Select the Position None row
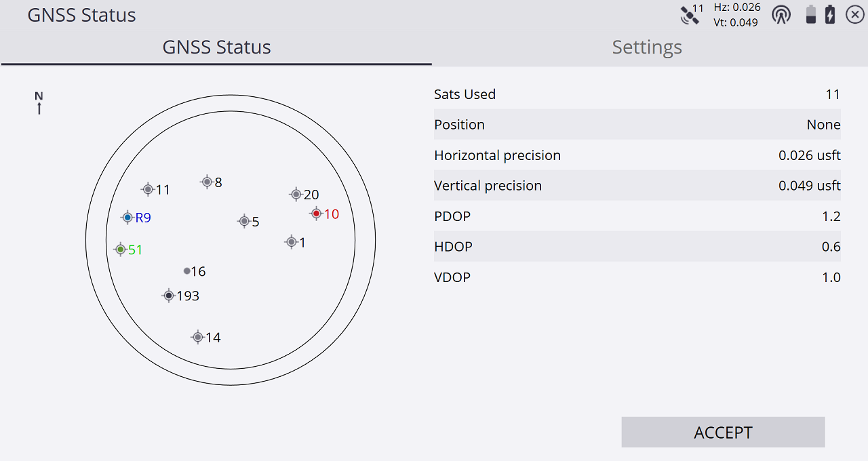This screenshot has width=868, height=461. click(x=637, y=125)
